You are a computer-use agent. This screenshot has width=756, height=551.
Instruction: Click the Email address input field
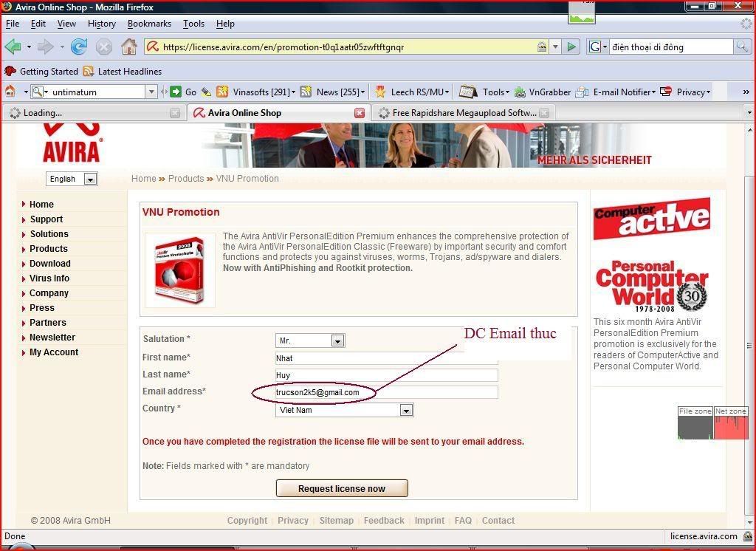[x=387, y=392]
